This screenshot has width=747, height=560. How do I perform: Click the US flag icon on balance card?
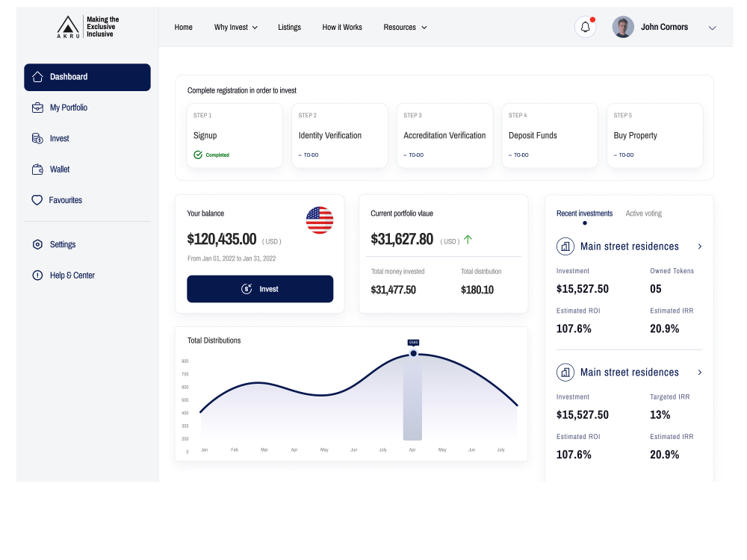click(x=320, y=220)
